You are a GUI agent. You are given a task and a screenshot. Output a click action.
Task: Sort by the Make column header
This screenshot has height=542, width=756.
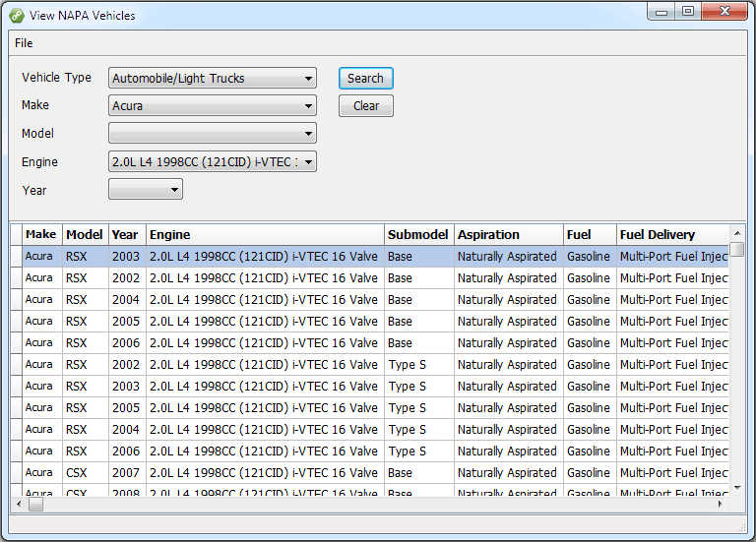(x=40, y=235)
